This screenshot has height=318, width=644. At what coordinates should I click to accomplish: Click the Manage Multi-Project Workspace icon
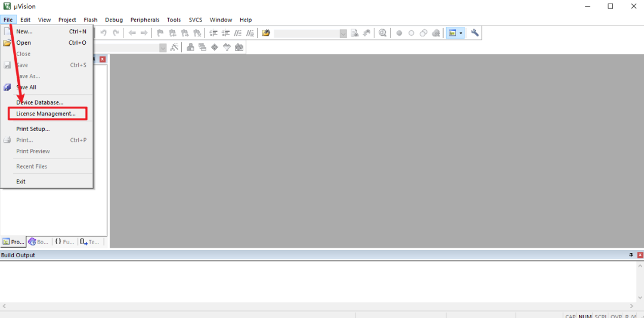(x=202, y=47)
